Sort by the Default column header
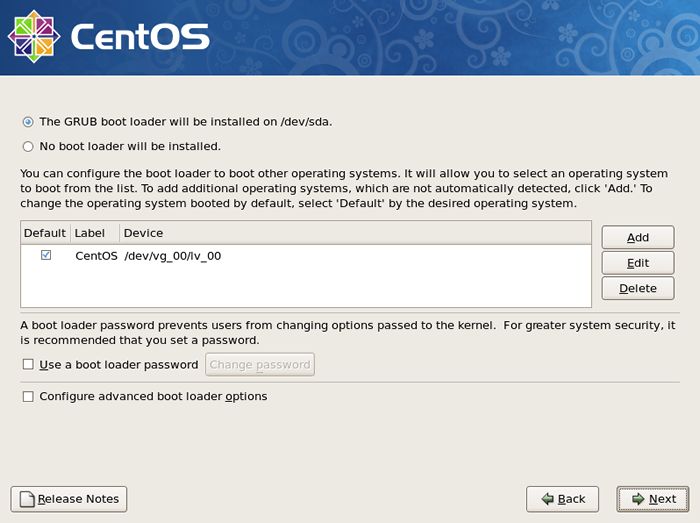This screenshot has width=700, height=523. [45, 233]
